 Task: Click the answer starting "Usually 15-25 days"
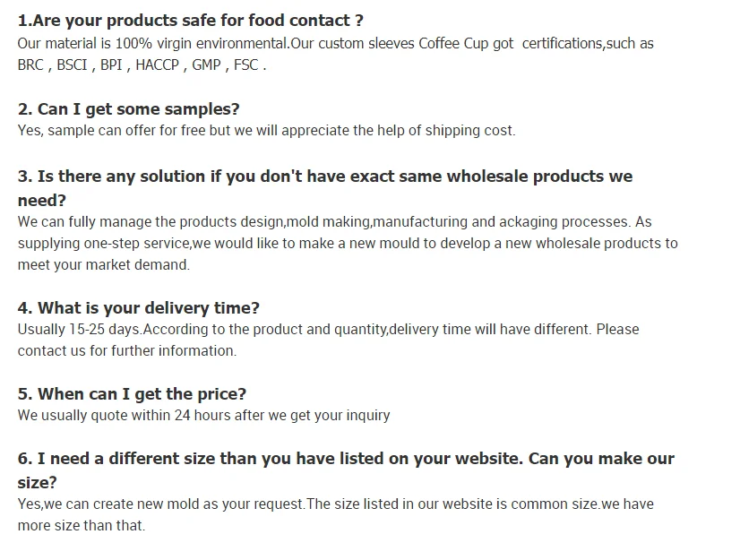pos(328,330)
